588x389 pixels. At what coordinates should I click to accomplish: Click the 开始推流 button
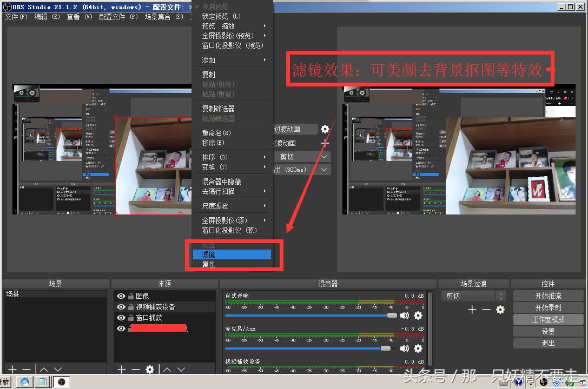pyautogui.click(x=548, y=296)
